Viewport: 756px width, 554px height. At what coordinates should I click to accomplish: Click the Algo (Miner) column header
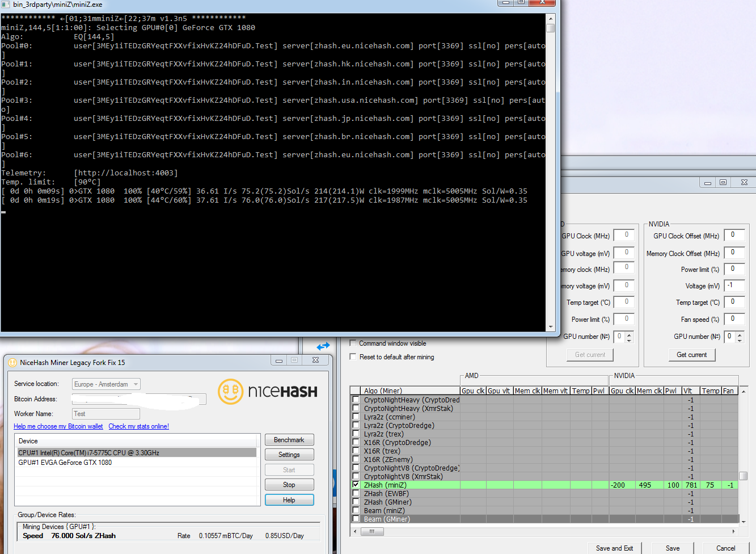(410, 391)
